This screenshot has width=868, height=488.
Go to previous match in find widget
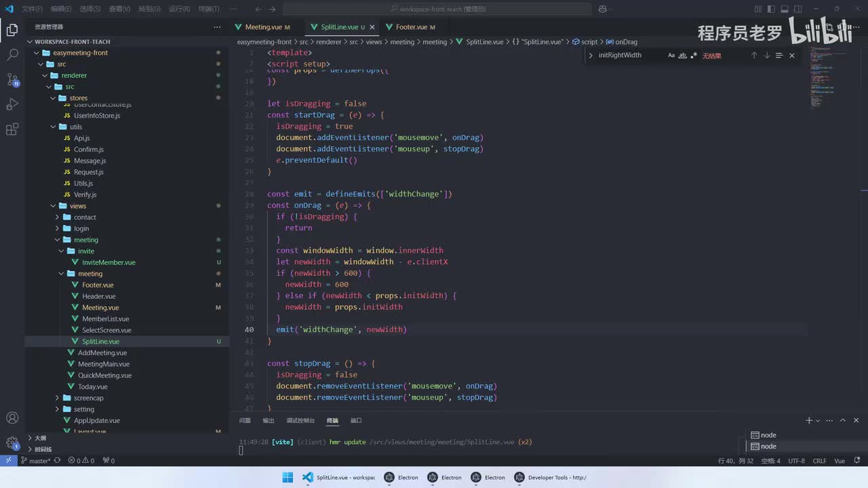[x=754, y=56]
